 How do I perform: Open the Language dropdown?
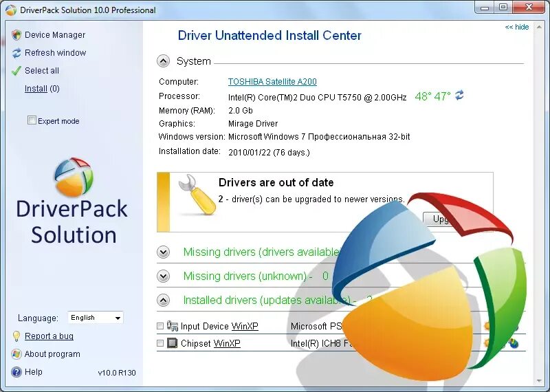[96, 318]
